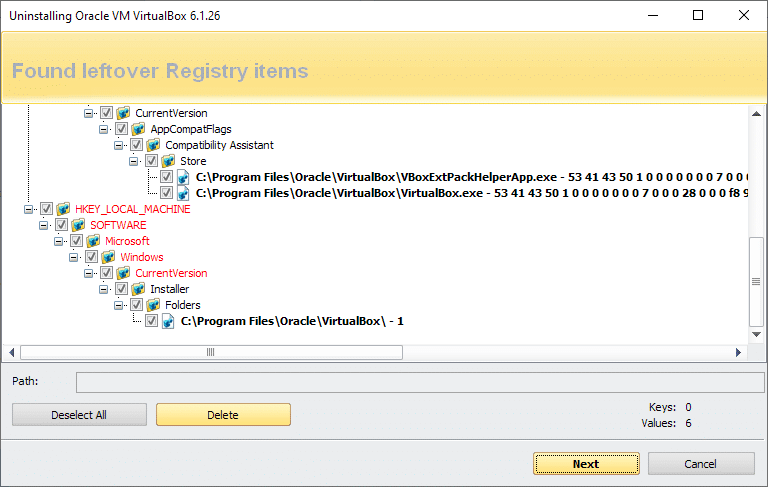Select the Installer row text
The height and width of the screenshot is (487, 768).
click(x=169, y=289)
